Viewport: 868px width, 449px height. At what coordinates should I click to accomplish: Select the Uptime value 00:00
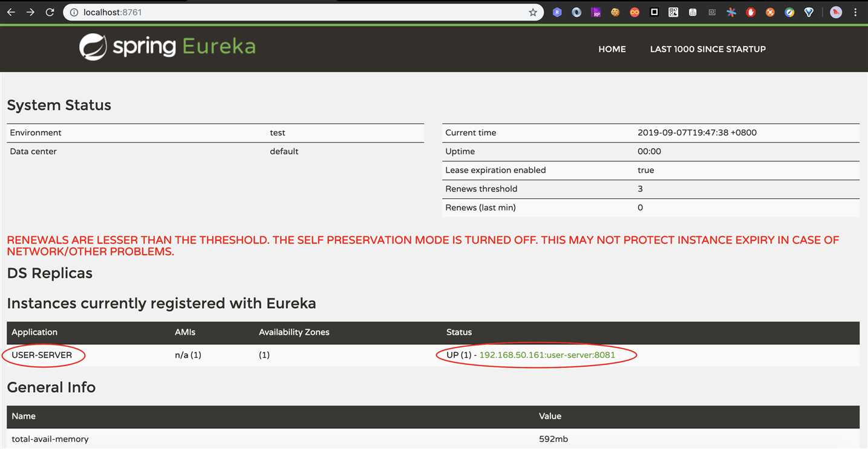click(x=649, y=151)
